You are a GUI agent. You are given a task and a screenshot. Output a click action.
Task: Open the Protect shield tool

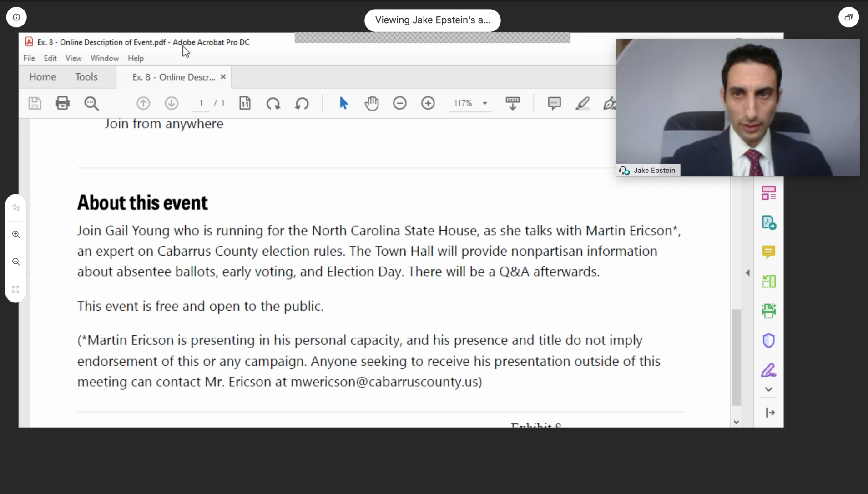(769, 340)
